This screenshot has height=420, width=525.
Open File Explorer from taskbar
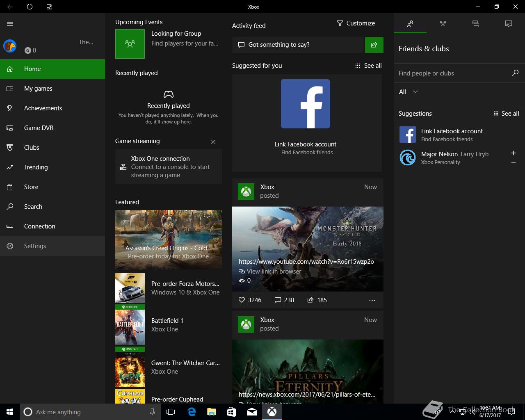tap(211, 412)
